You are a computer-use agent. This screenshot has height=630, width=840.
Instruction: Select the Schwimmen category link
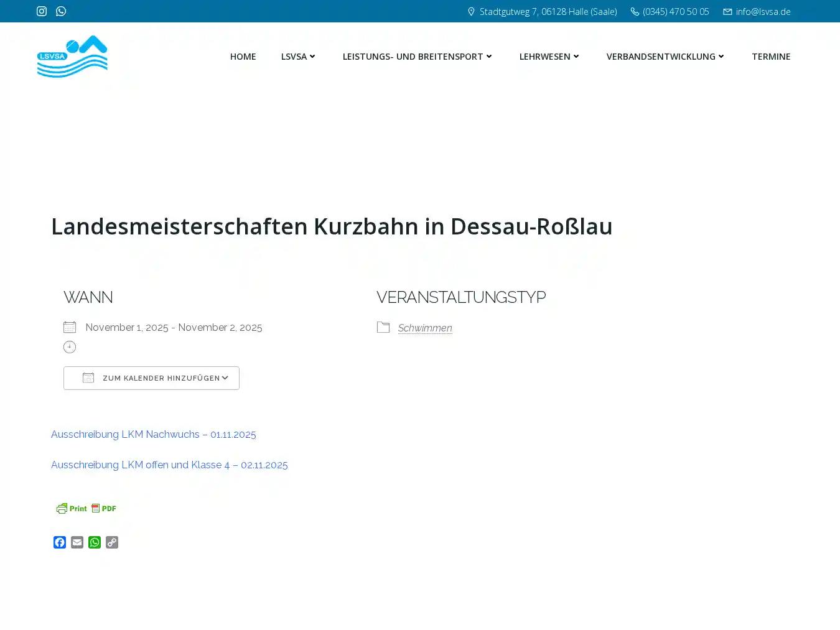[425, 328]
